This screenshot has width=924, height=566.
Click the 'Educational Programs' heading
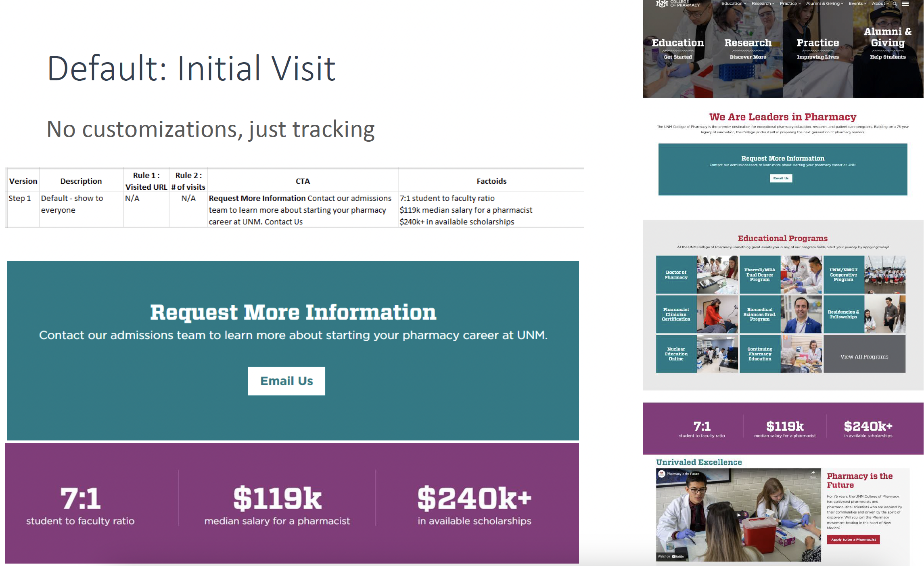click(783, 238)
